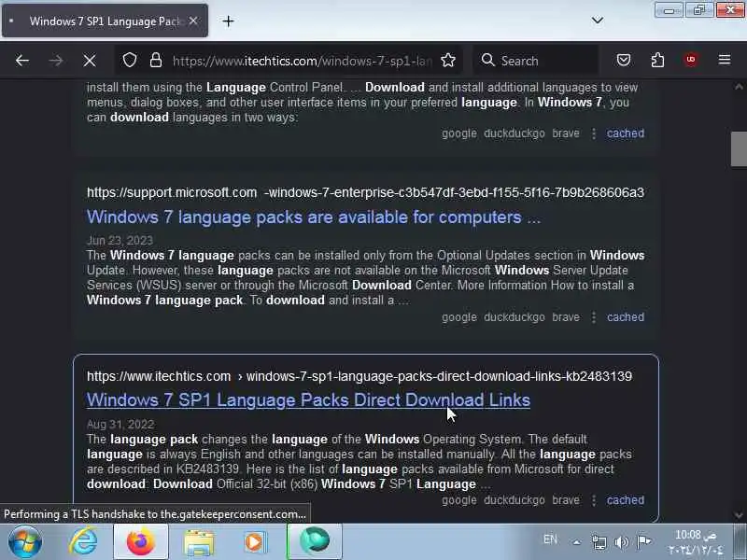Open cached link for Microsoft support result
747x560 pixels.
click(x=625, y=317)
